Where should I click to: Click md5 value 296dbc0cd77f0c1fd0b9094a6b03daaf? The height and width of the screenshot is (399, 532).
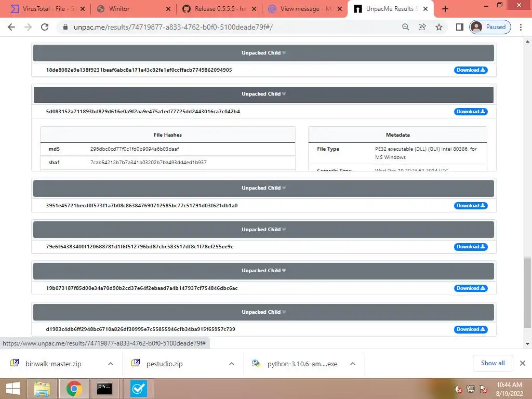pyautogui.click(x=135, y=149)
